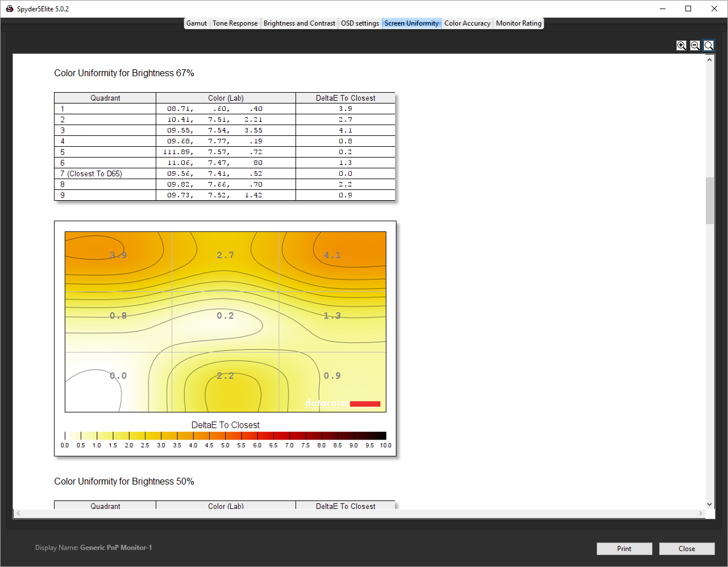Click 'DeltaE To Closest' title above the color scale

(226, 425)
